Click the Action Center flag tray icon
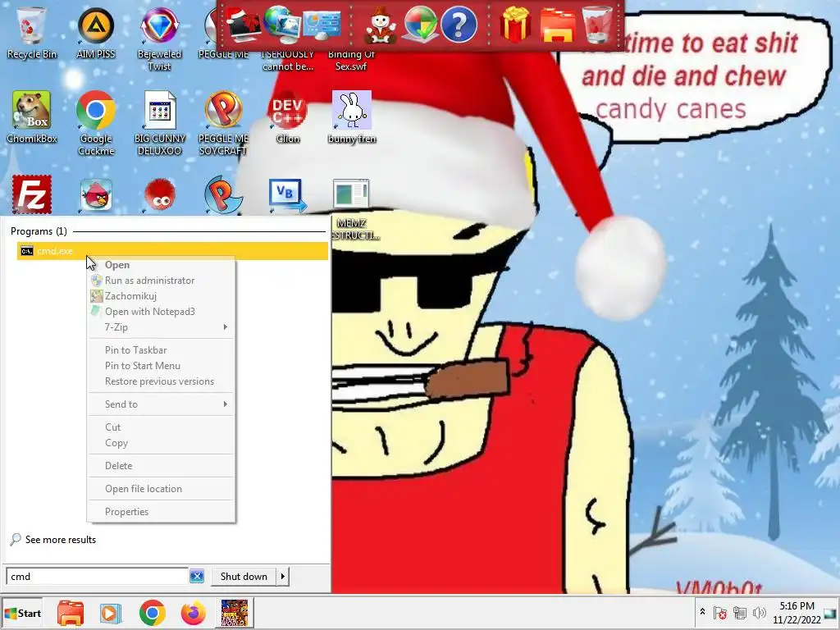 coord(720,612)
